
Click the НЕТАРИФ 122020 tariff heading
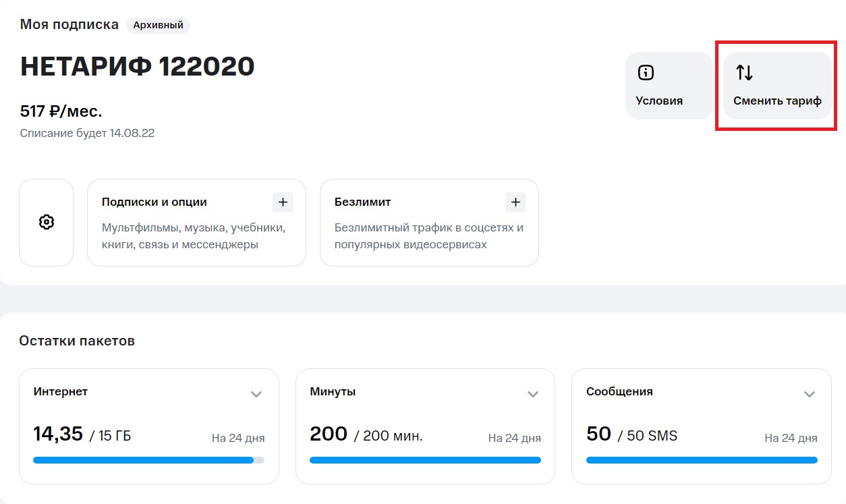[138, 66]
